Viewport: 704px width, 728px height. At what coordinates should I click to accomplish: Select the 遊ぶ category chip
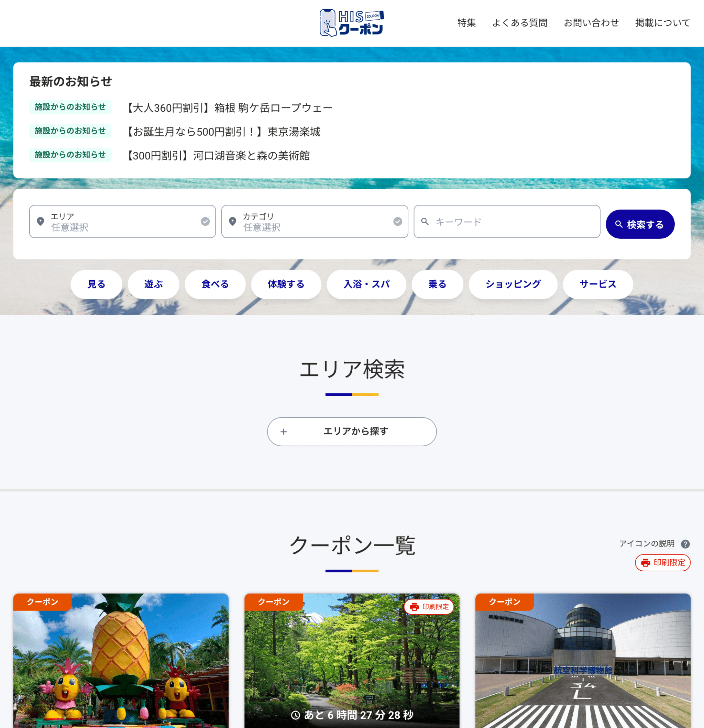click(154, 284)
